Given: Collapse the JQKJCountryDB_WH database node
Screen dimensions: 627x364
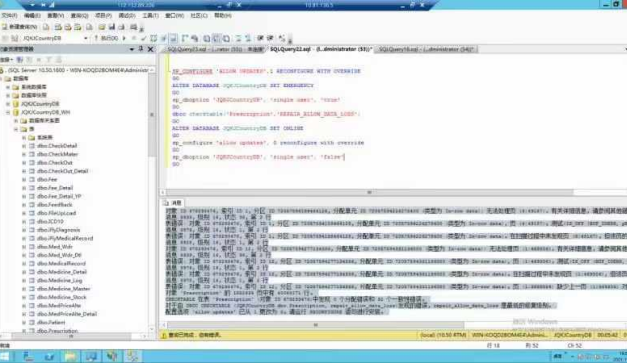Looking at the screenshot, I should coord(9,112).
